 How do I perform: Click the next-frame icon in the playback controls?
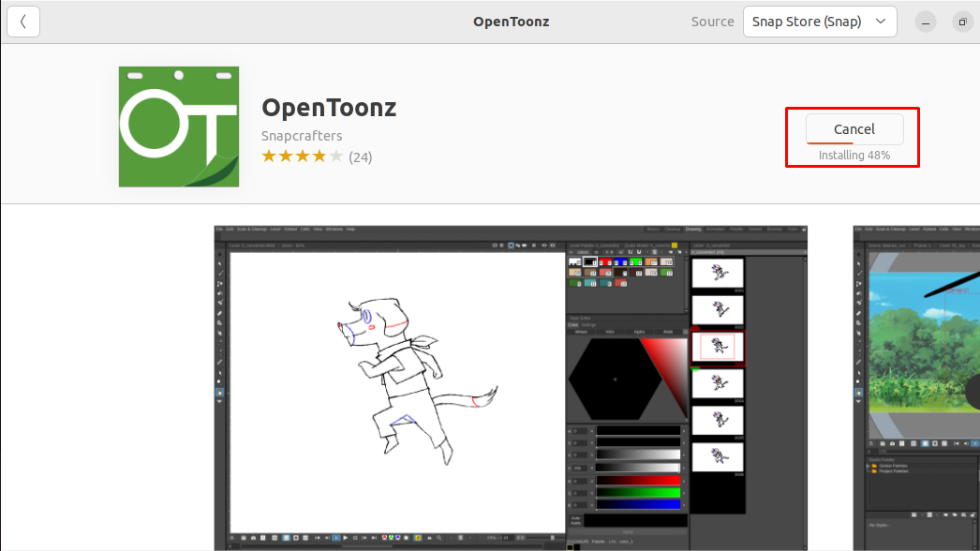coord(364,538)
